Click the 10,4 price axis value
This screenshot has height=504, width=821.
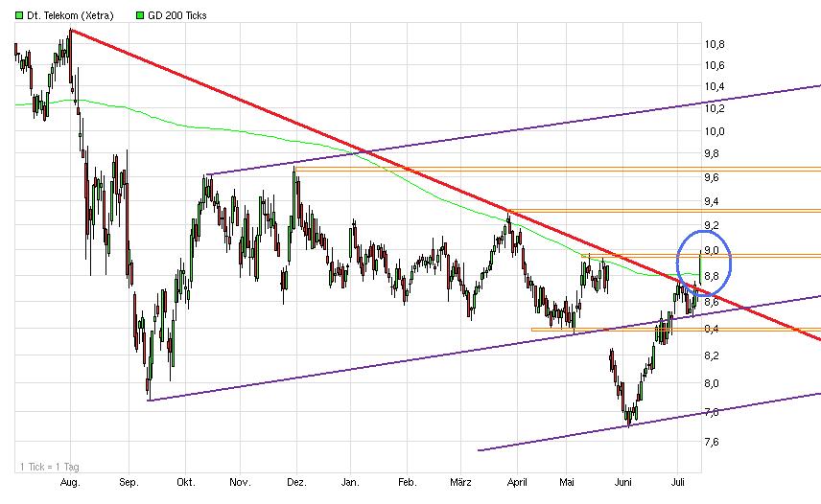pos(715,87)
